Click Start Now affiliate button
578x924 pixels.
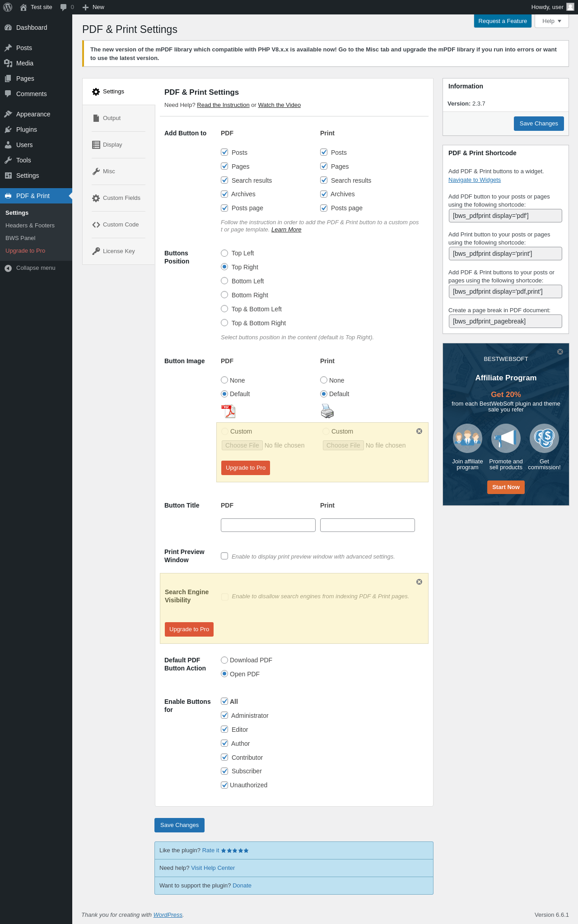[x=506, y=487]
